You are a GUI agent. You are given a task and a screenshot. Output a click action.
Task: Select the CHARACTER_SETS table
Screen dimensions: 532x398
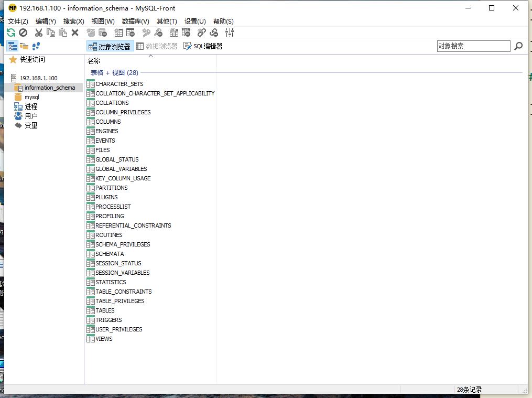119,84
